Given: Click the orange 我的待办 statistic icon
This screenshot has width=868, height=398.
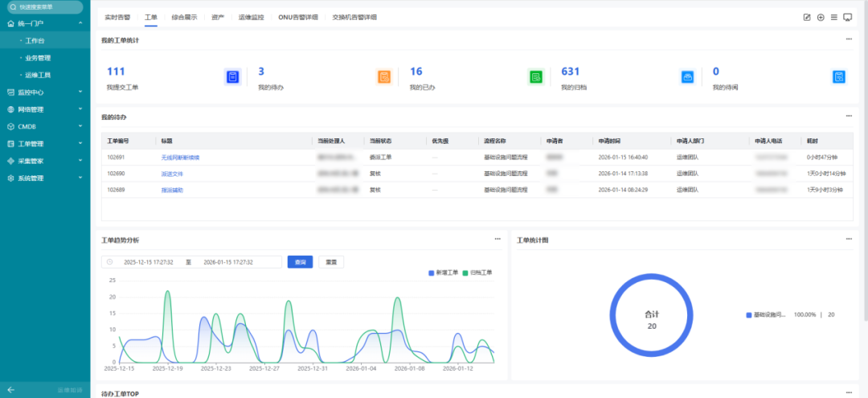Looking at the screenshot, I should pos(384,77).
